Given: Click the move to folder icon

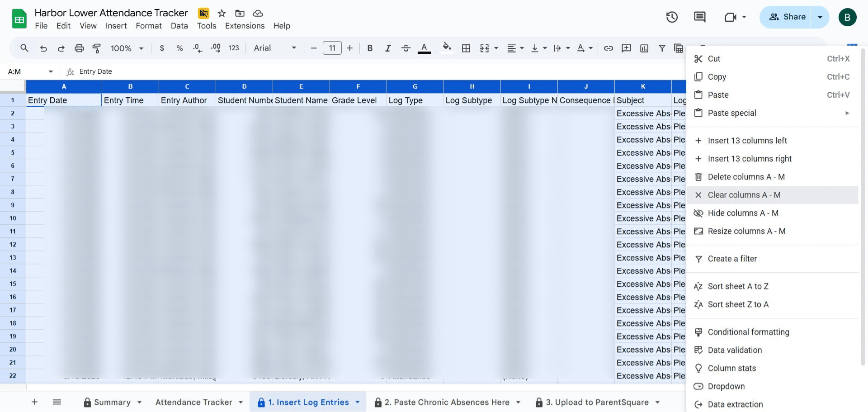Looking at the screenshot, I should (x=240, y=13).
